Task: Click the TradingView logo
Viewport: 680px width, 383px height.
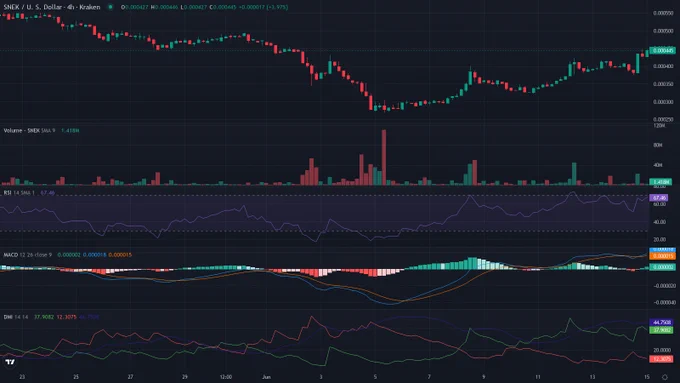Action: click(x=10, y=362)
